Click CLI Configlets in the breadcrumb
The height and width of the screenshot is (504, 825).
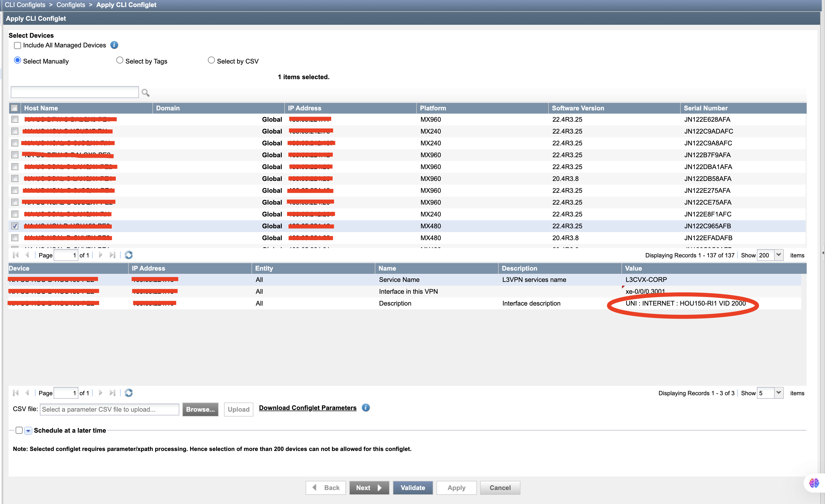25,5
